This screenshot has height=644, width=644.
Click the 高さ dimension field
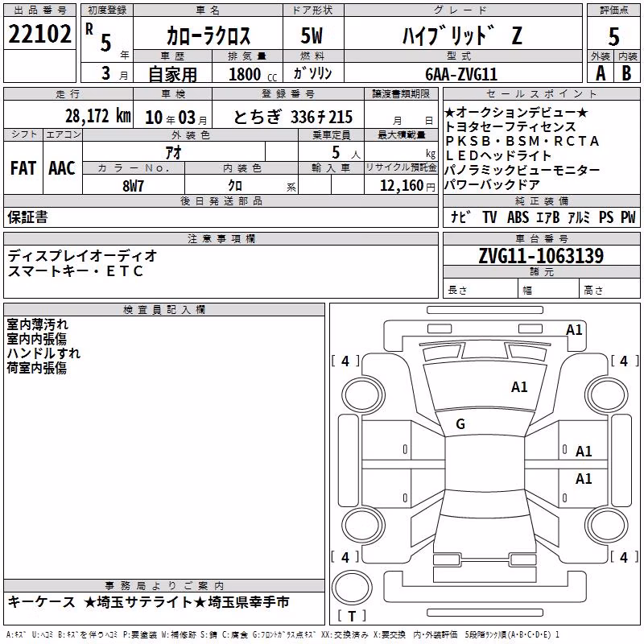click(x=610, y=290)
